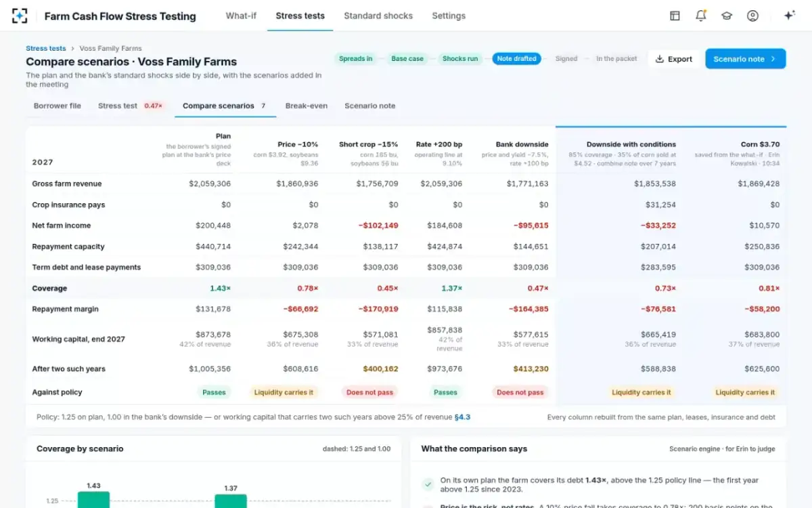Click the 1.43× Plan coverage value

[x=220, y=289]
